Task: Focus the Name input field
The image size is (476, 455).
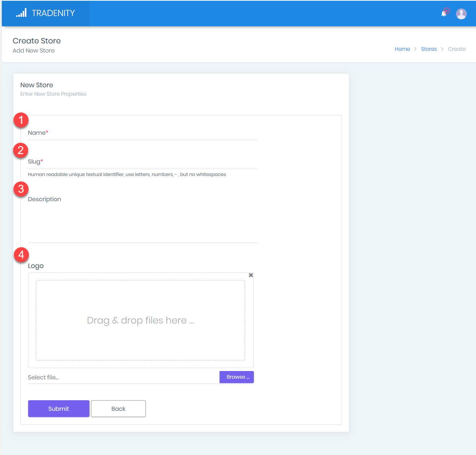Action: (142, 133)
